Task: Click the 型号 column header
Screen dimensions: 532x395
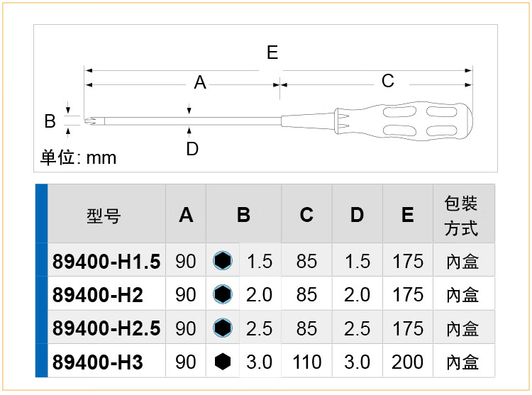Action: click(x=104, y=216)
